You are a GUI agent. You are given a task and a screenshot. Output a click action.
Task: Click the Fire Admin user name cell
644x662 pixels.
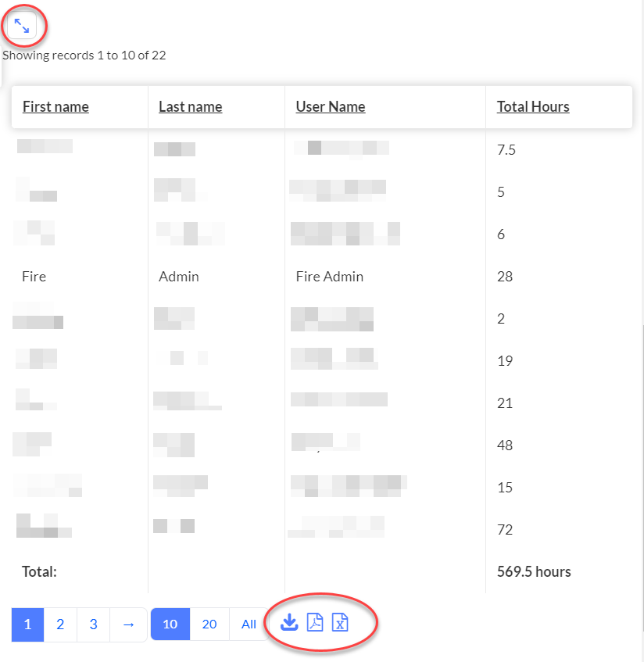(x=330, y=277)
